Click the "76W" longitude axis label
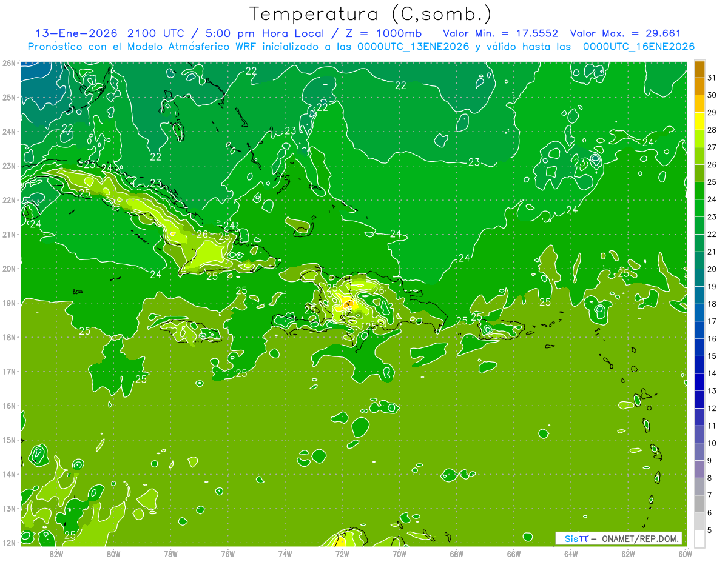 point(227,553)
